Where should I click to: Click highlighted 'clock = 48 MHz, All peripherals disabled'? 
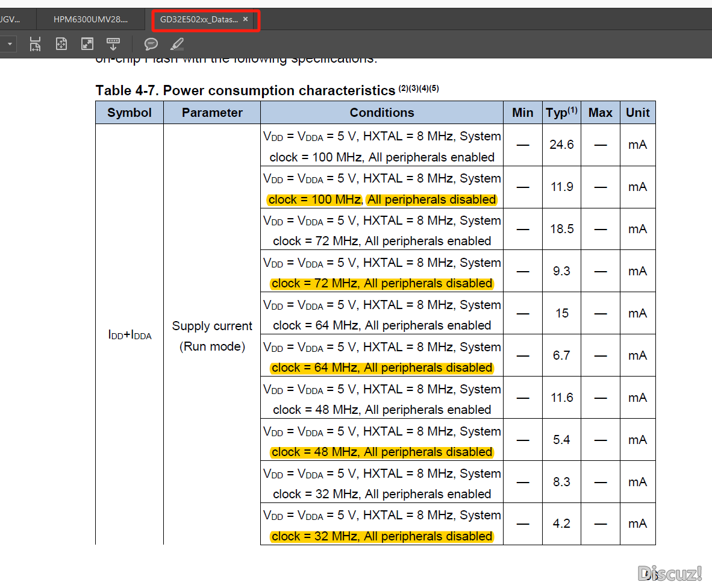[x=382, y=452]
